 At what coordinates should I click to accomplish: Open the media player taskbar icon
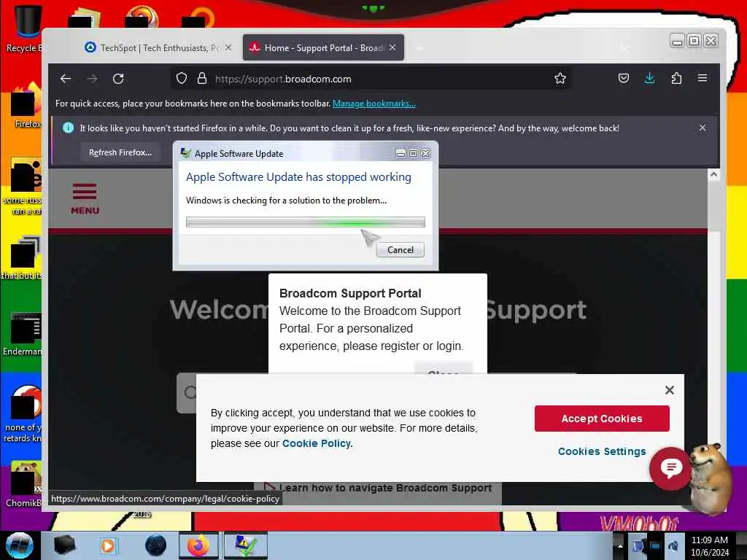(x=108, y=545)
